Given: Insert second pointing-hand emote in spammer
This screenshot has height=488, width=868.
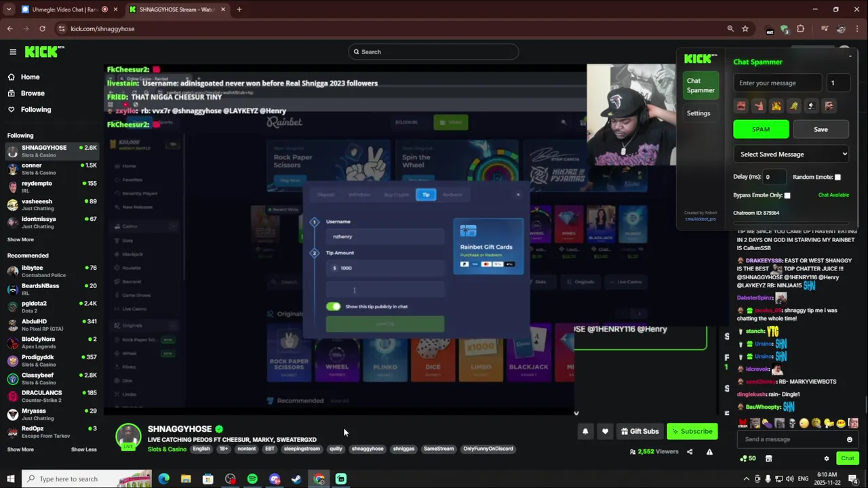Looking at the screenshot, I should [759, 106].
